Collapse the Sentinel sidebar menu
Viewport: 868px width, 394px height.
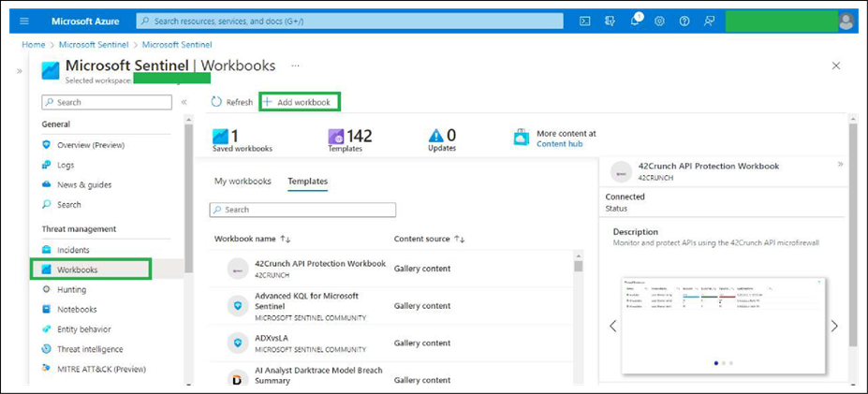(x=184, y=102)
